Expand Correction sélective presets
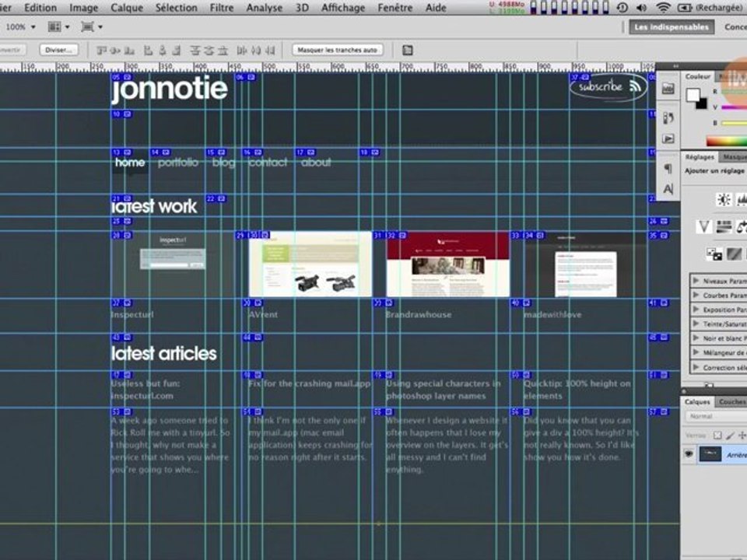Image resolution: width=747 pixels, height=560 pixels. [x=696, y=367]
